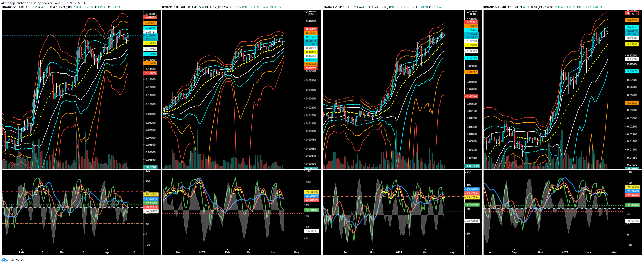Click the 77.34388 yellow oscillator value

pos(312,192)
